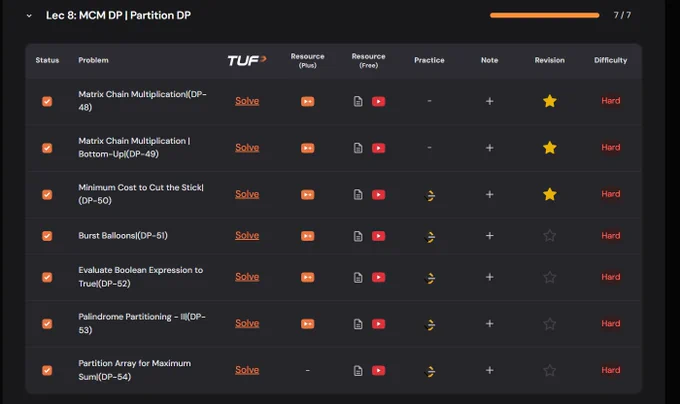The image size is (680, 404).
Task: Open practice link for Burst Balloons
Action: click(430, 237)
